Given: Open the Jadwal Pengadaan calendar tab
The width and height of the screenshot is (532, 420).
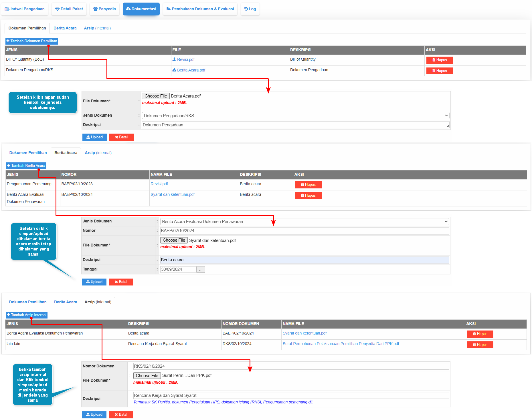Looking at the screenshot, I should 25,9.
